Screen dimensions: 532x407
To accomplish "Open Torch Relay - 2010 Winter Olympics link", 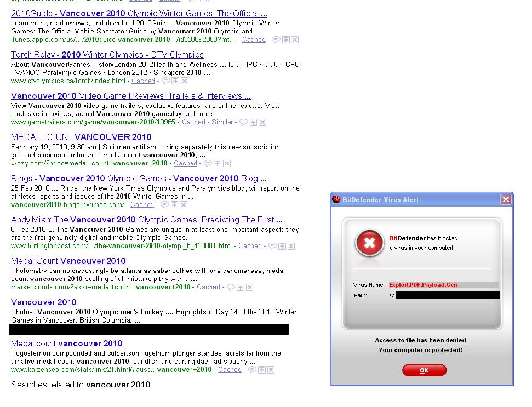I will click(x=107, y=55).
